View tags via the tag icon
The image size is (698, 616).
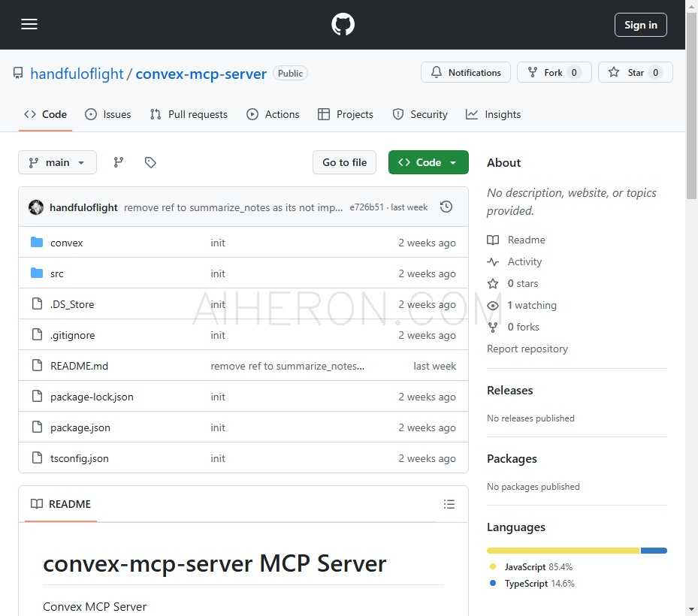(150, 162)
